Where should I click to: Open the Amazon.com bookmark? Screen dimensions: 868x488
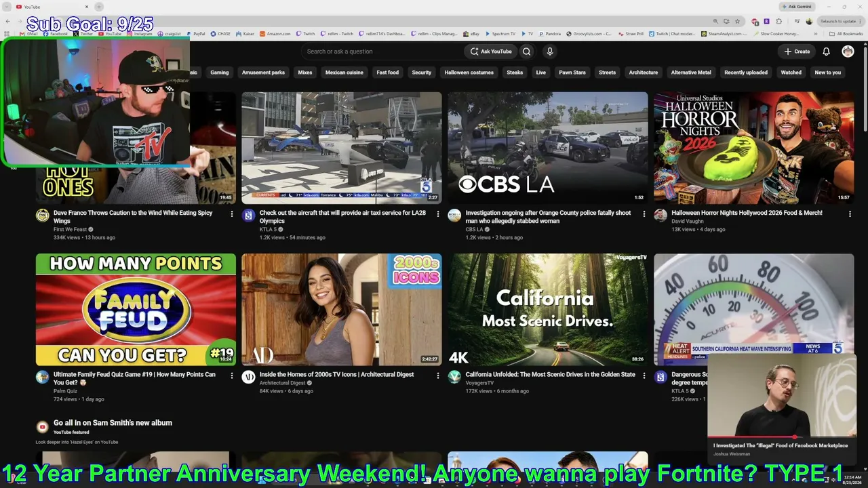pos(275,33)
